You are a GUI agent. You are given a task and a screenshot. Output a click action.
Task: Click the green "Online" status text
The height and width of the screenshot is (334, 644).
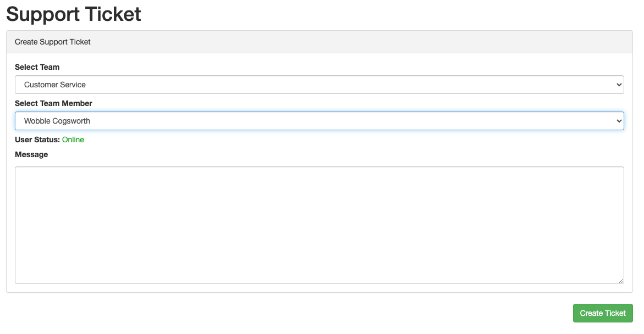pyautogui.click(x=73, y=140)
